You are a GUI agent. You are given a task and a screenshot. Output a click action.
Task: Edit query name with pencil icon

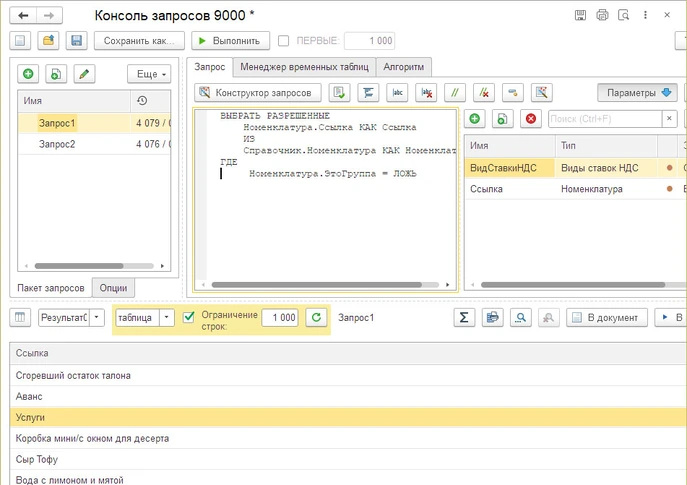84,74
